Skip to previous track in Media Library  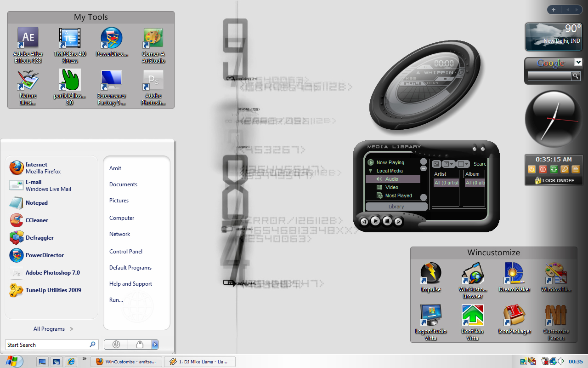364,222
